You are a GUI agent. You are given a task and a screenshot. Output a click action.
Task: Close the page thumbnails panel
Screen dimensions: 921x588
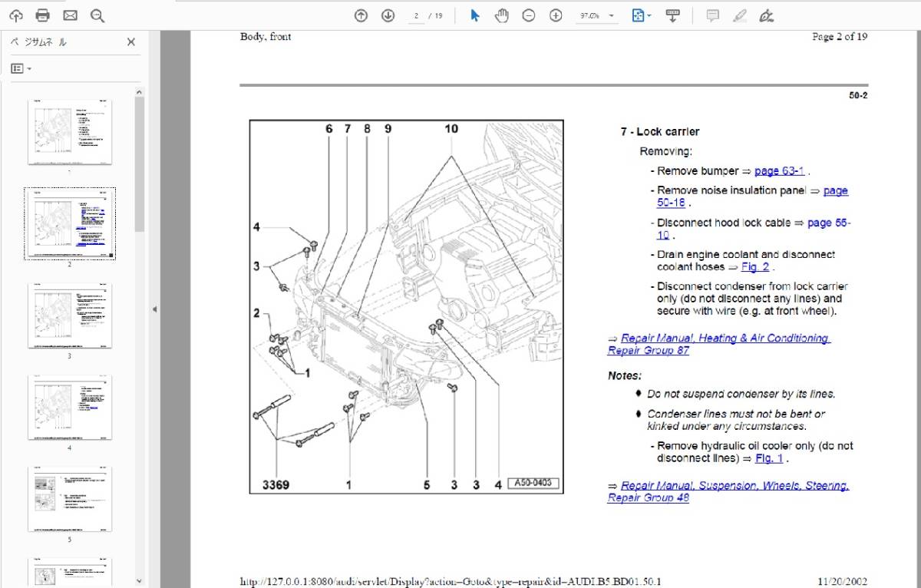(130, 43)
